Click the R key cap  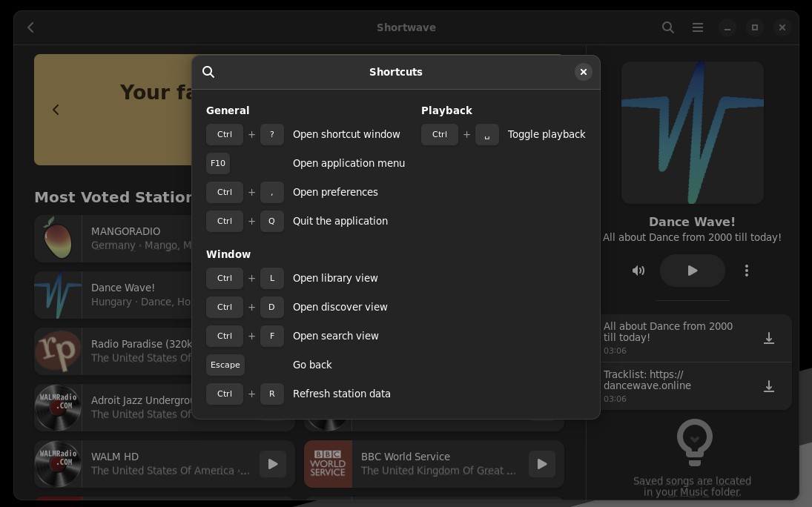coord(271,394)
